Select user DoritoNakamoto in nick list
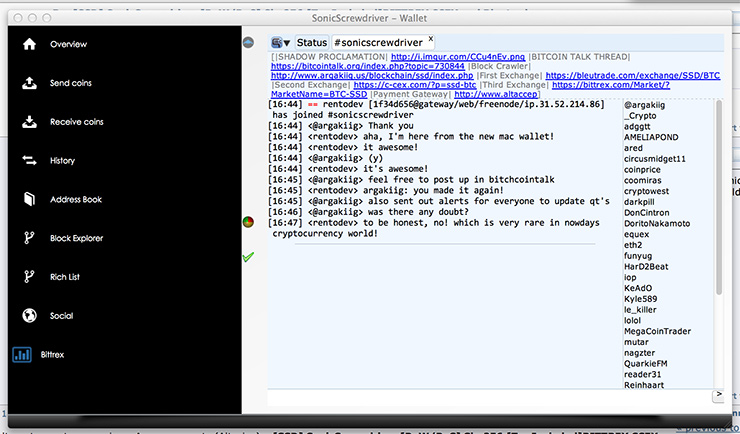 pyautogui.click(x=657, y=224)
